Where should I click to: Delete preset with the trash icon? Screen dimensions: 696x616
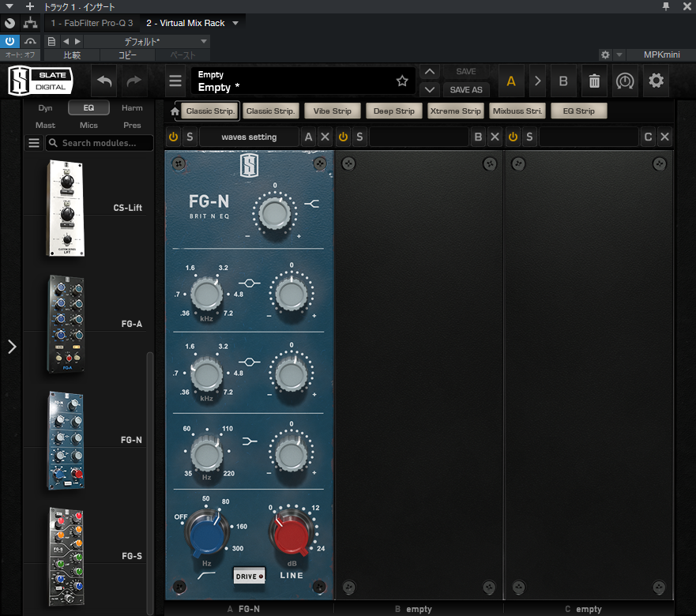click(594, 81)
